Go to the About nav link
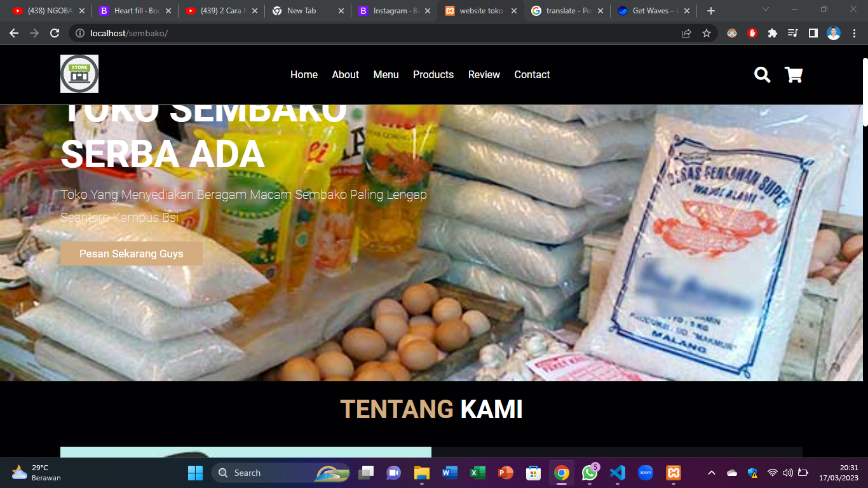Image resolution: width=868 pixels, height=488 pixels. (x=346, y=74)
